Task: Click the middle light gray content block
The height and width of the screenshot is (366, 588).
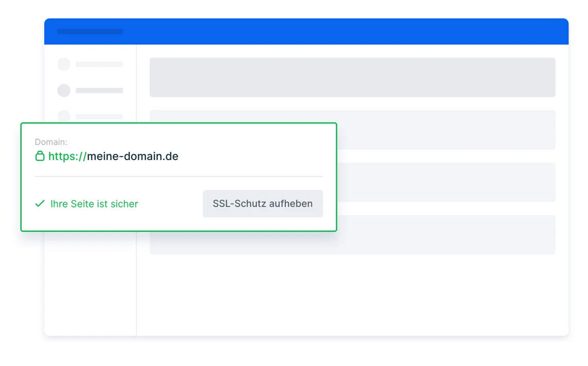Action: (446, 182)
